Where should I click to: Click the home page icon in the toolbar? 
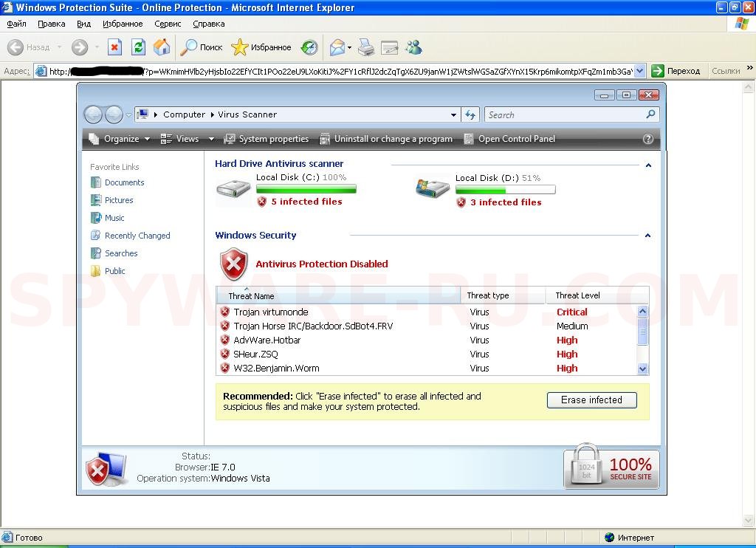(162, 47)
